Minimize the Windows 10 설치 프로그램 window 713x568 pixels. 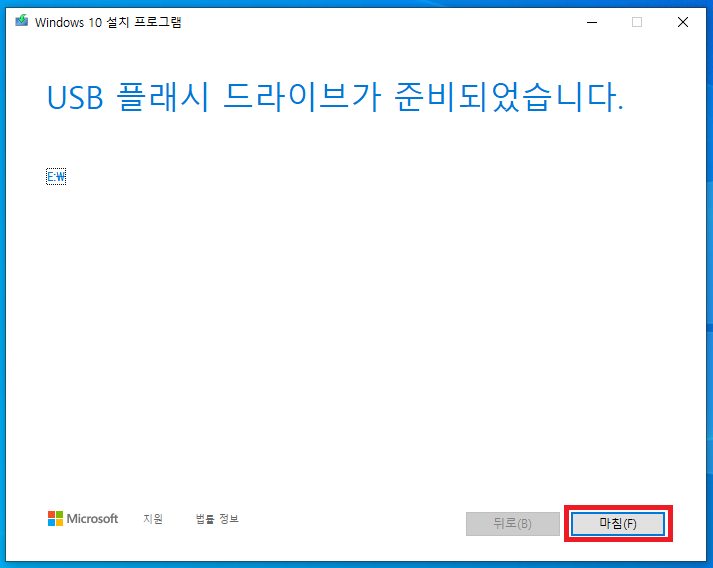point(592,22)
